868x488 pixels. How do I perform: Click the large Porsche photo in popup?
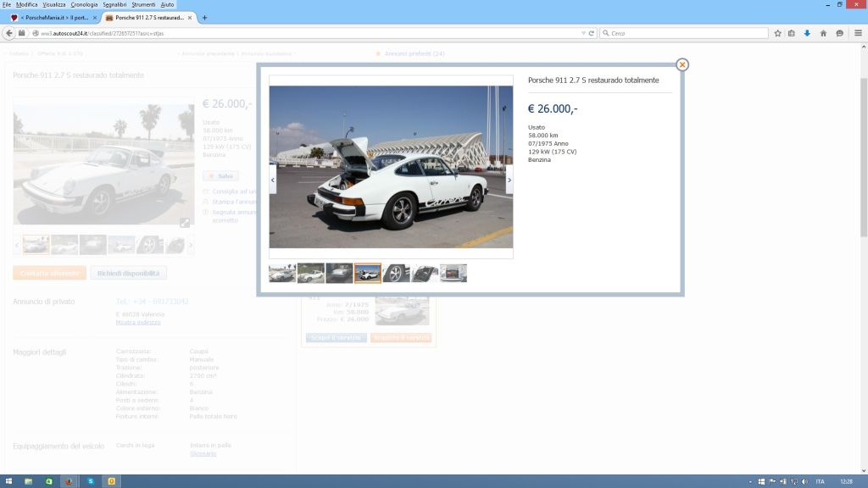(x=391, y=167)
